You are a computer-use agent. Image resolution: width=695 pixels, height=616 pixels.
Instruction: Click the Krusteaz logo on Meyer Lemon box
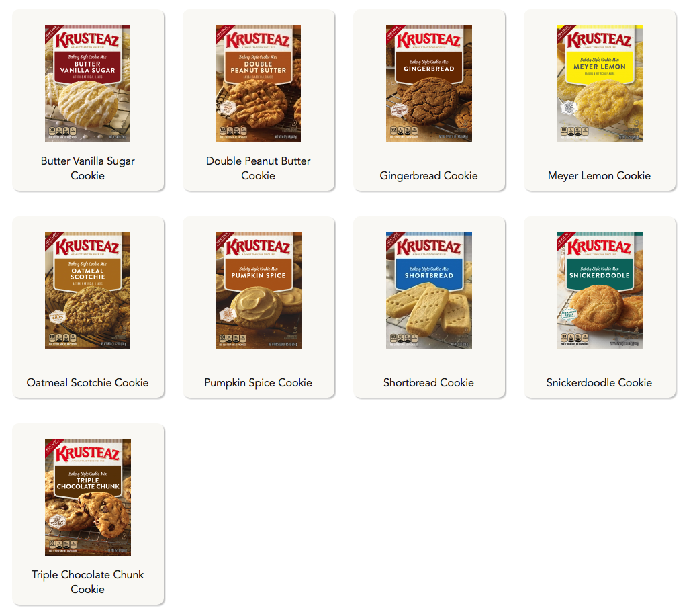click(x=599, y=40)
